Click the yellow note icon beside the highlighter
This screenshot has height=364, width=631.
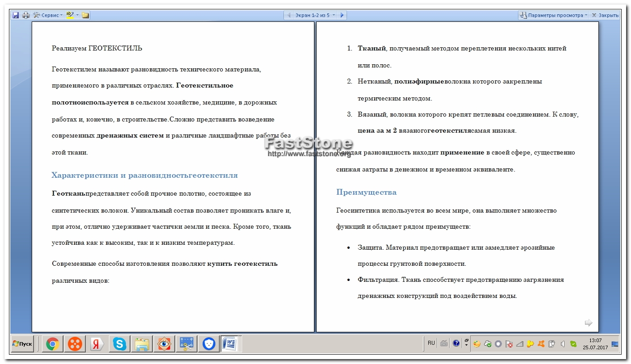tap(85, 15)
